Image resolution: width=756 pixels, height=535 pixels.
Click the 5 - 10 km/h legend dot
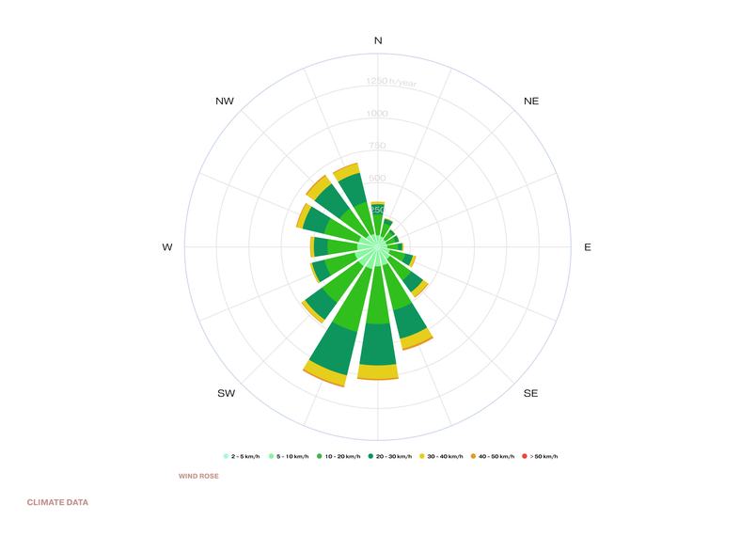271,456
